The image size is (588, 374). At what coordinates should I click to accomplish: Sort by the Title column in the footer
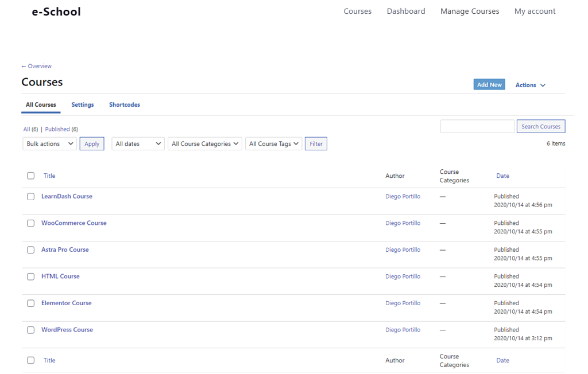click(49, 360)
